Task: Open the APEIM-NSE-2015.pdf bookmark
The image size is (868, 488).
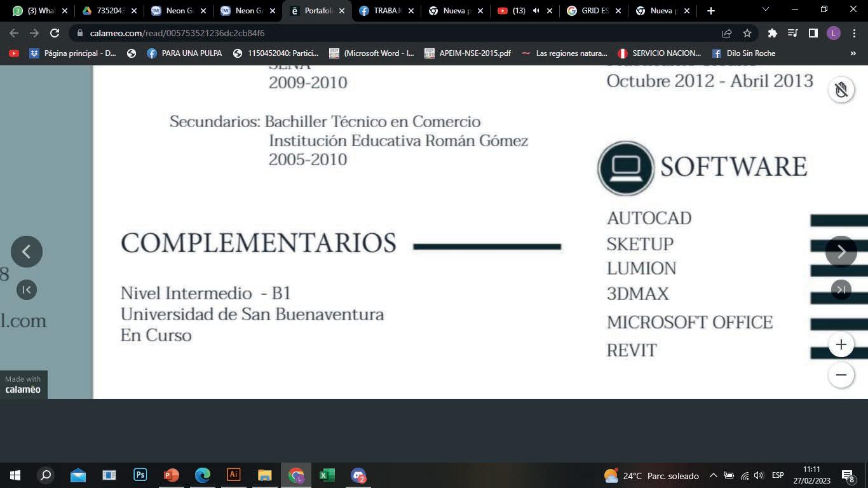Action: click(x=468, y=53)
